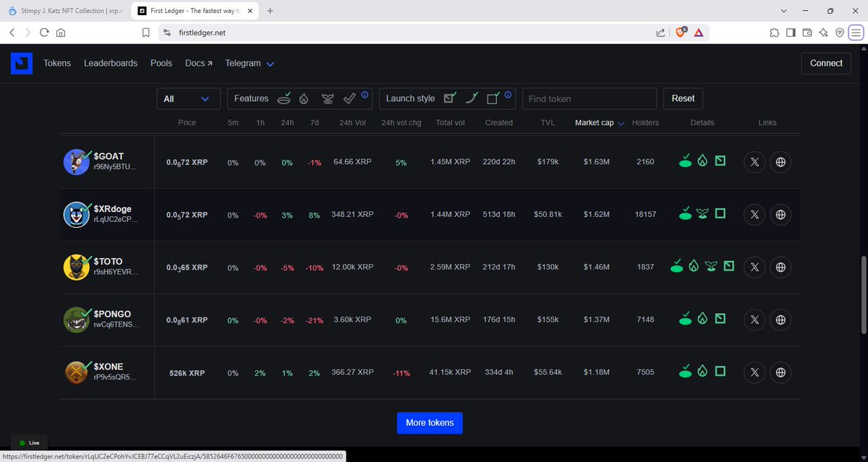Click the $PONGO token avatar
This screenshot has width=868, height=462.
pyautogui.click(x=77, y=320)
